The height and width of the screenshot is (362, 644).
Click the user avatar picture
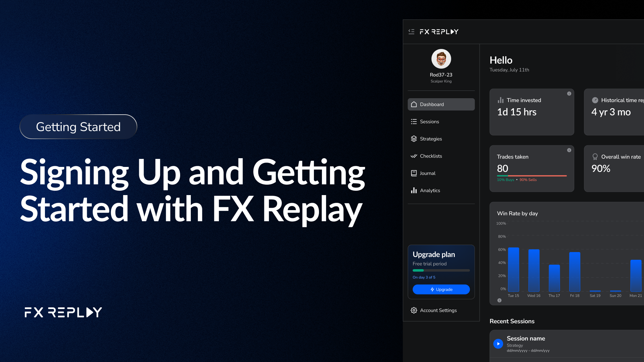point(441,59)
